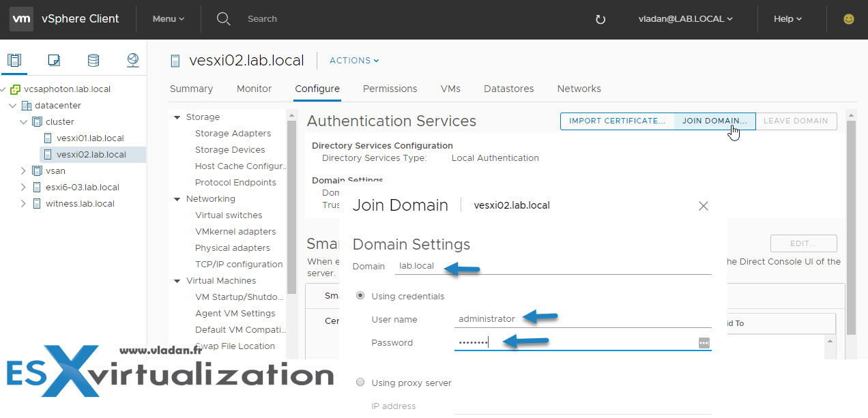Open the Hosts and Clusters inventory icon
The image size is (868, 418).
point(14,60)
